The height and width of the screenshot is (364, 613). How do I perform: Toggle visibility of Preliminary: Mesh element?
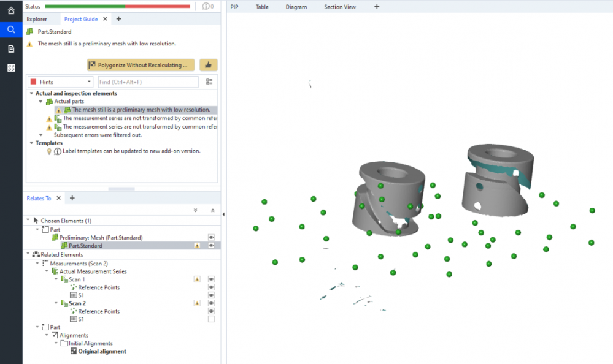click(211, 237)
